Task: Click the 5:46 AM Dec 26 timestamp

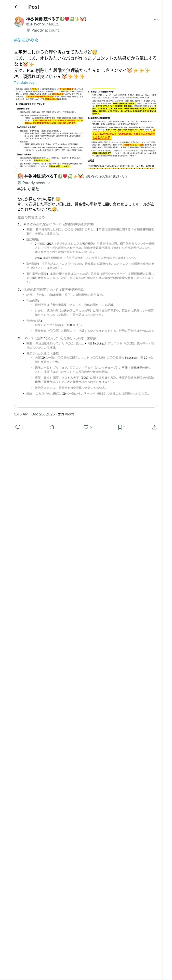Action: (x=34, y=414)
